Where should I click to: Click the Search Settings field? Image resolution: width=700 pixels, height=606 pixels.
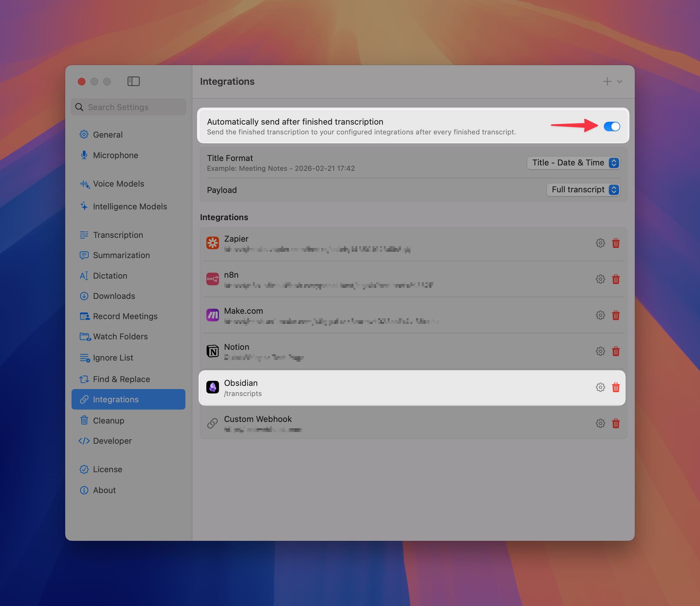point(128,107)
